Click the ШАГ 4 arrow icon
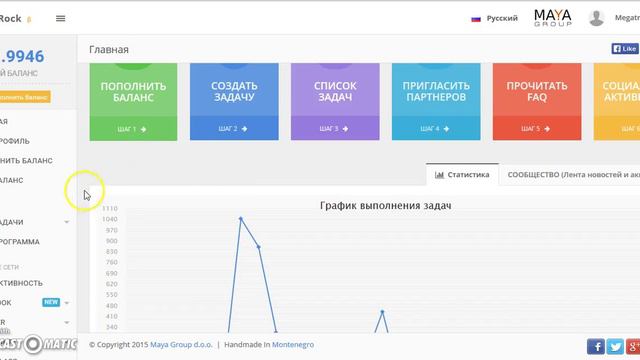 point(446,129)
